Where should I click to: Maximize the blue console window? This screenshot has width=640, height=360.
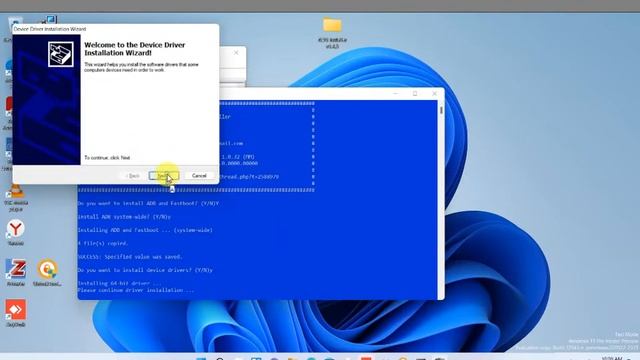(415, 93)
